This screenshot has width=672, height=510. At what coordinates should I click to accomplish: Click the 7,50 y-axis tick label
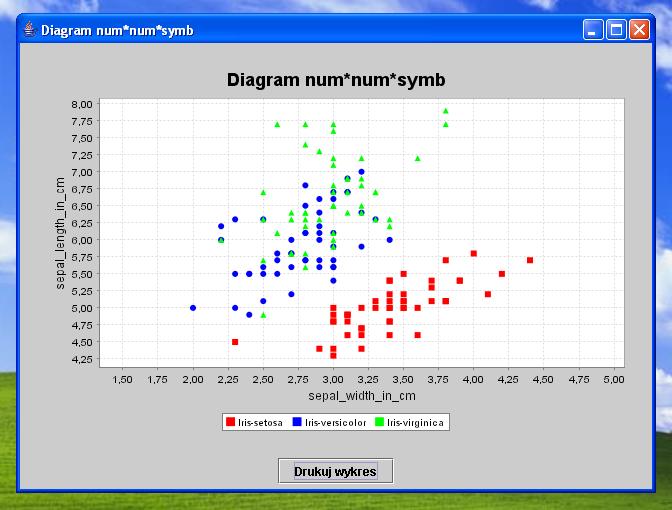tap(82, 138)
